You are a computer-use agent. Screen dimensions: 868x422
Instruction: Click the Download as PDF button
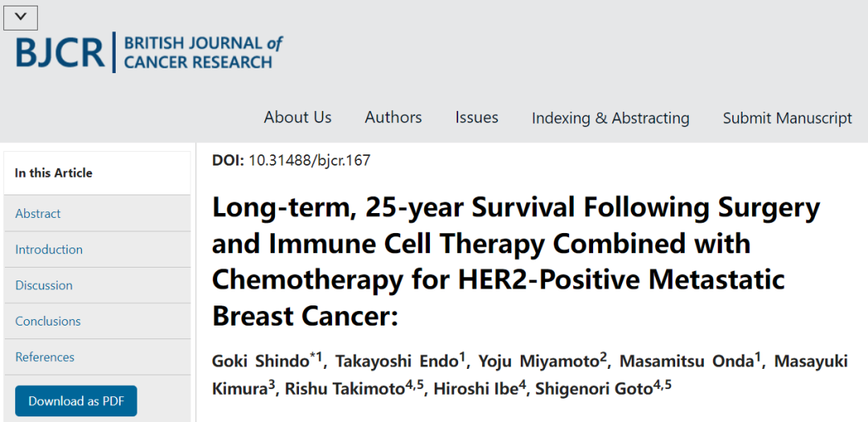(x=76, y=401)
